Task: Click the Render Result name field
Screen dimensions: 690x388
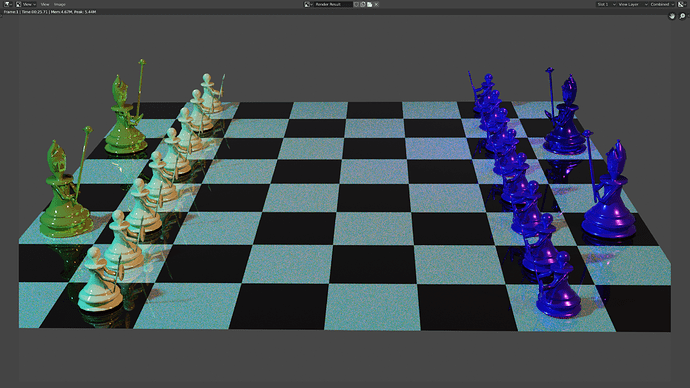Action: point(333,4)
